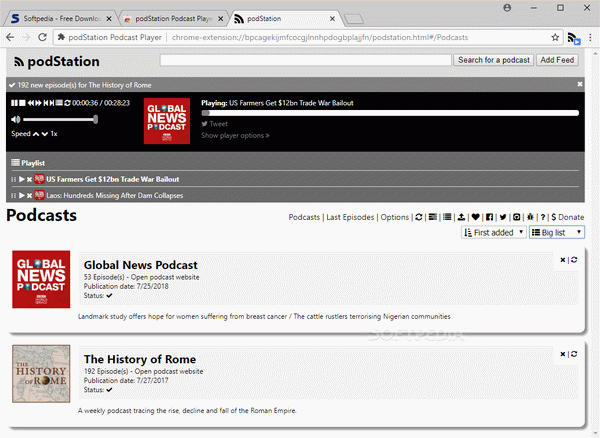The image size is (600, 438).
Task: Click The History of Rome cover image
Action: 41,374
